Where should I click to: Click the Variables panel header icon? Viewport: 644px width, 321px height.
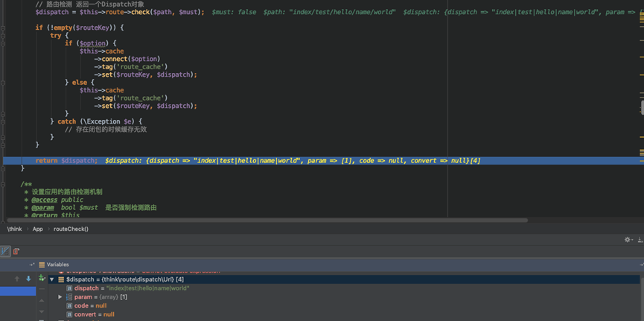[42, 264]
